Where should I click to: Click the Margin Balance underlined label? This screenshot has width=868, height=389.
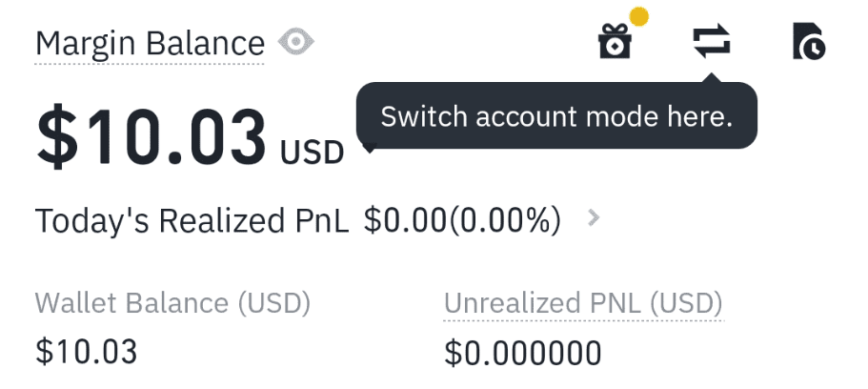(150, 44)
